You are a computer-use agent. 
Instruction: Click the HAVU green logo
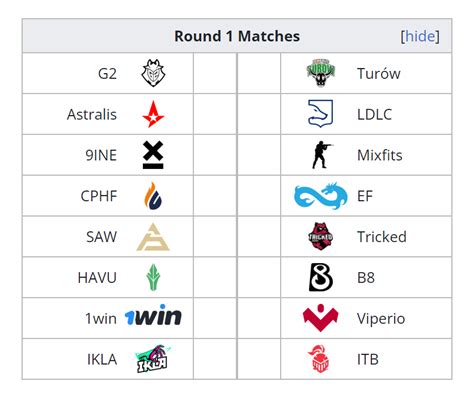pyautogui.click(x=153, y=277)
